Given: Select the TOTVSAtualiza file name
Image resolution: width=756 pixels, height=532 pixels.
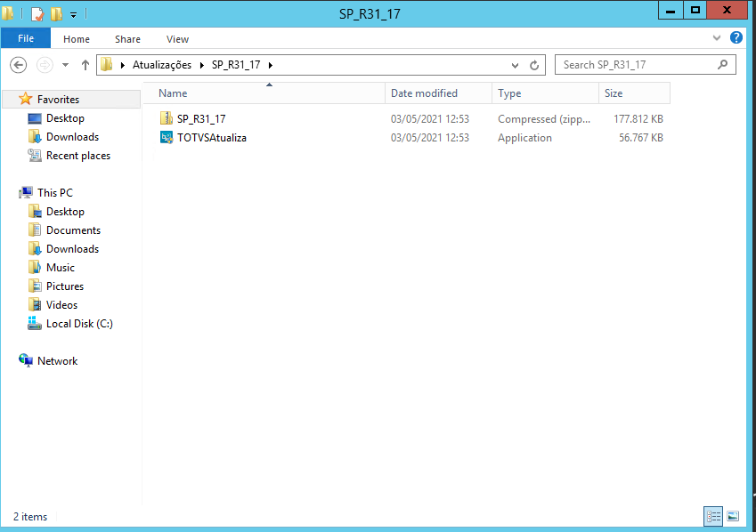Looking at the screenshot, I should (212, 137).
